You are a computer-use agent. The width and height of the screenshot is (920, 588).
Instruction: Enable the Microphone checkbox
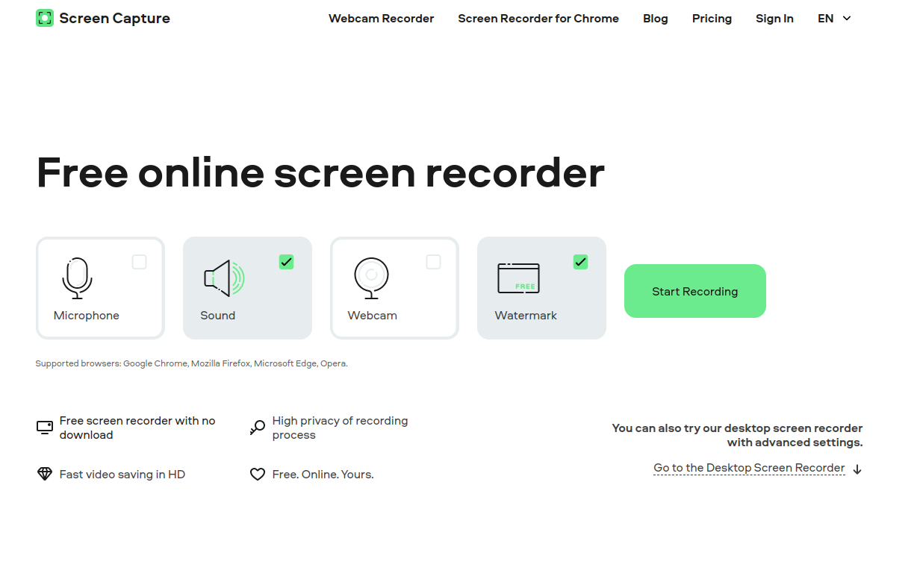pos(140,262)
